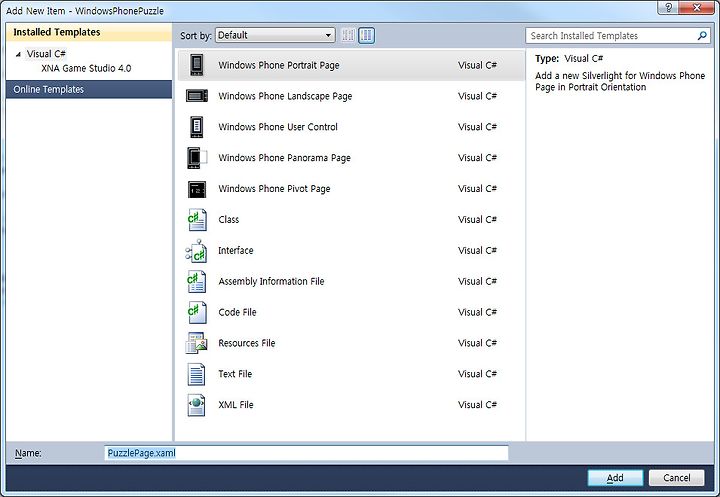Image resolution: width=720 pixels, height=497 pixels.
Task: Switch to small icons view
Action: coord(348,35)
